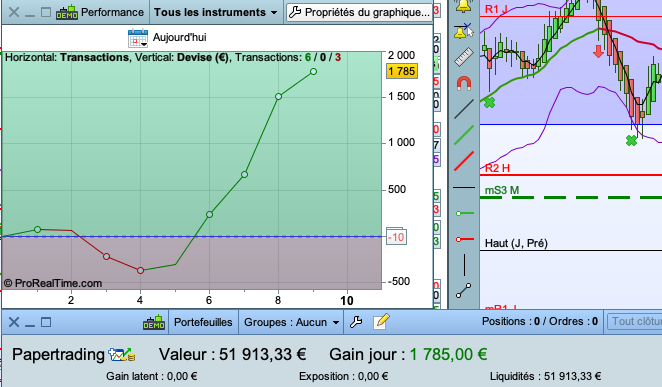Click the pencil edit icon in Portefeuilles bar
The height and width of the screenshot is (387, 662).
point(381,322)
